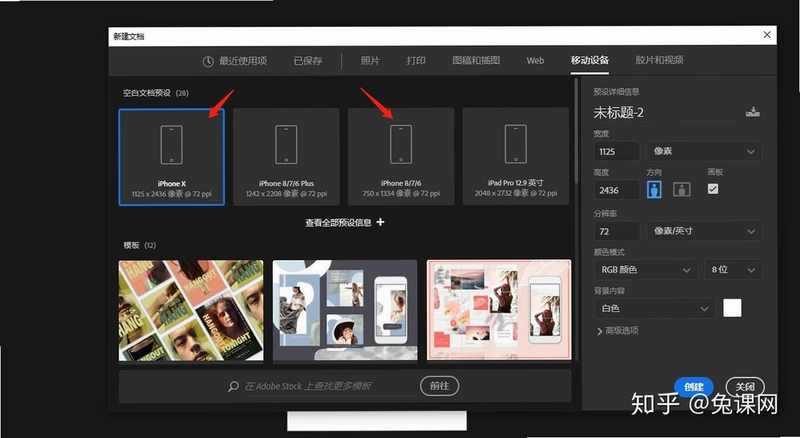Click the 宽度 width field showing 1125
The width and height of the screenshot is (800, 438).
point(617,152)
